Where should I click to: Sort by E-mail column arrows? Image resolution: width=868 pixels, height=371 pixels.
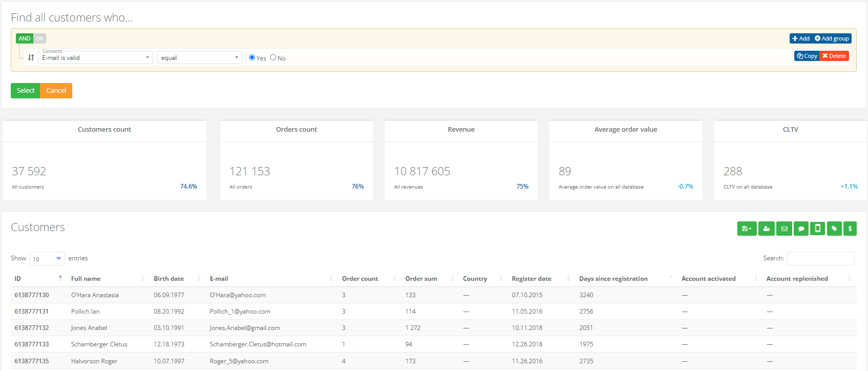[331, 278]
